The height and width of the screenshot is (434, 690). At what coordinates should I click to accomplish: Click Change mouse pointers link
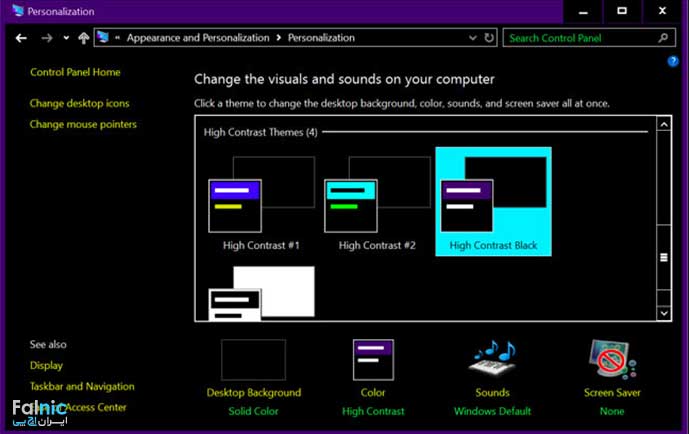(83, 124)
